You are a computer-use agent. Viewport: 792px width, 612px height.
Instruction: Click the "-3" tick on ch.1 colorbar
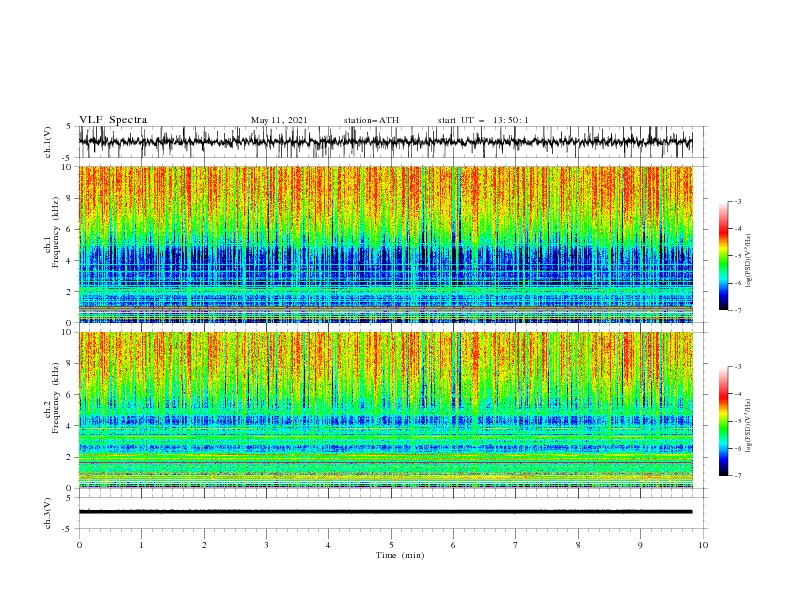tap(737, 201)
